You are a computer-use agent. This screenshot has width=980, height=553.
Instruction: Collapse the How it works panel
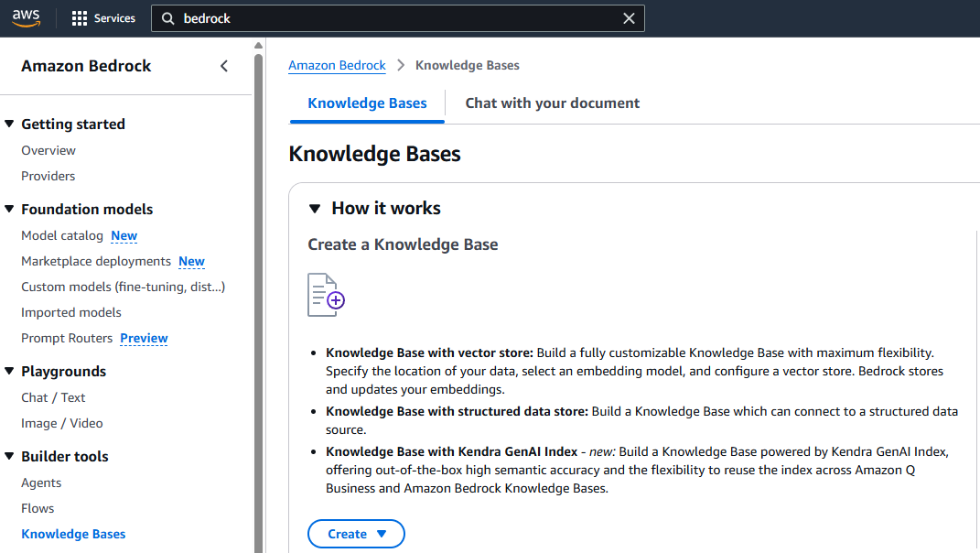coord(315,209)
